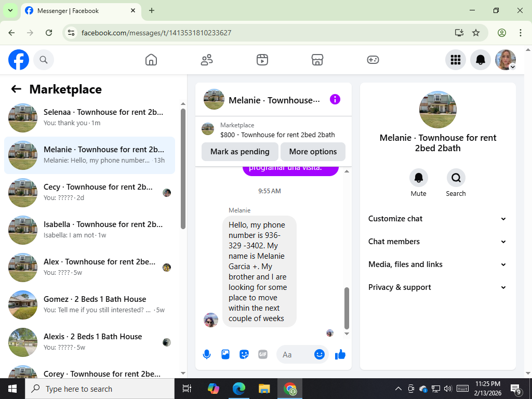Viewport: 532px width, 399px height.
Task: Click the message thread scroll-down arrow
Action: click(x=347, y=334)
